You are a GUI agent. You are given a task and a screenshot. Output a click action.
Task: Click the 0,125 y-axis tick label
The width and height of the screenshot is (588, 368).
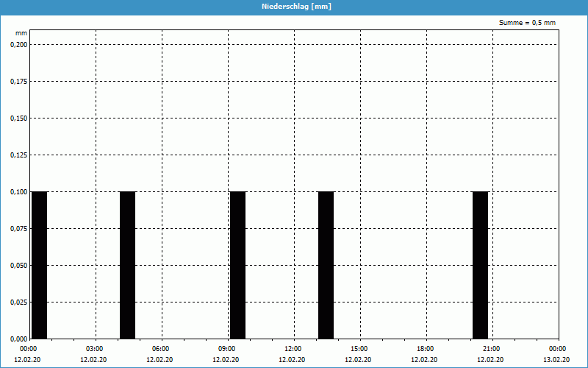[x=18, y=155]
